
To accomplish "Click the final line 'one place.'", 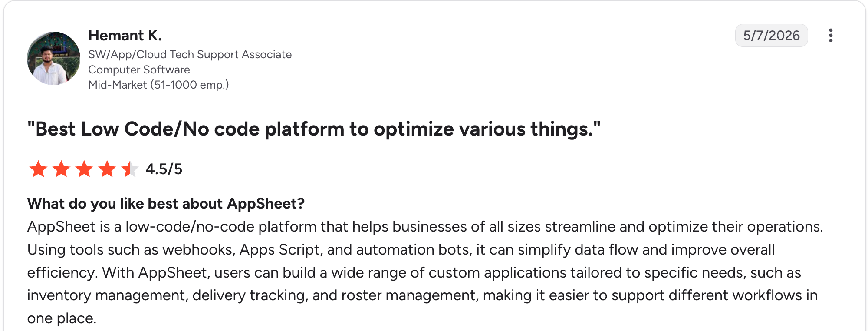I will tap(62, 318).
